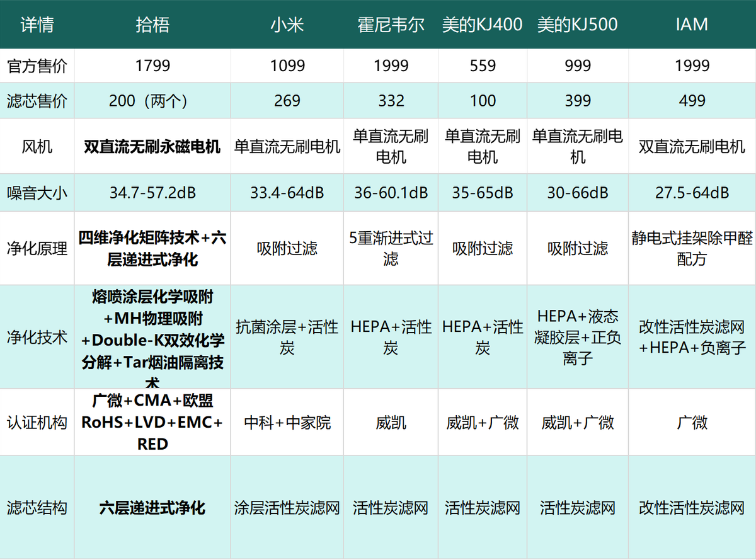Viewport: 756px width, 560px height.
Task: Select the 威凯 cell under 霍尼韦尔
Action: tap(391, 422)
